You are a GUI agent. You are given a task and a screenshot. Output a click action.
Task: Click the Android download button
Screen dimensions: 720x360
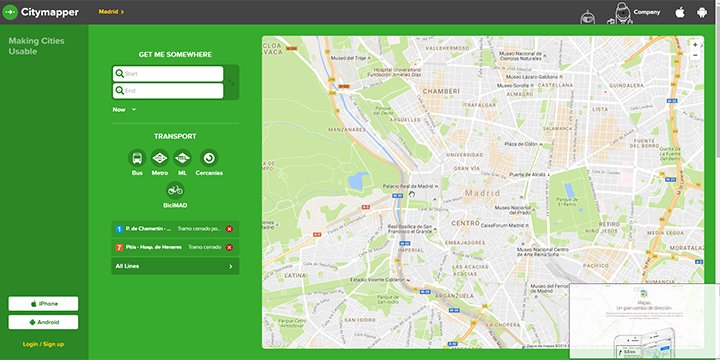[x=43, y=322]
